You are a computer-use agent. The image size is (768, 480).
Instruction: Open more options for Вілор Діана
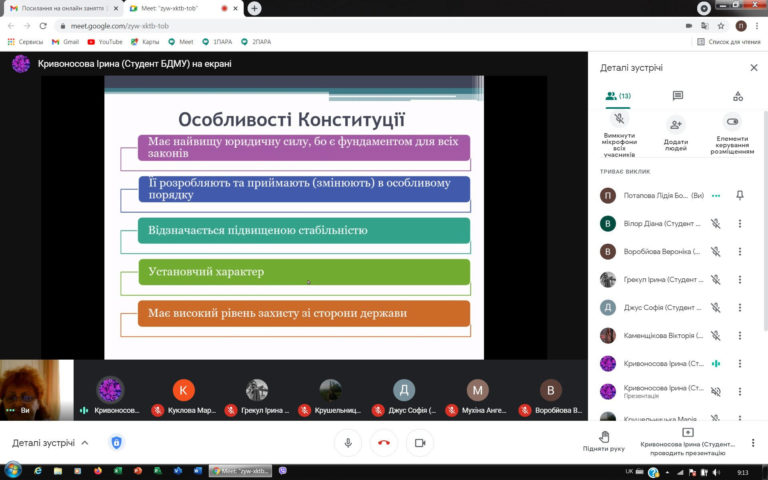click(740, 224)
